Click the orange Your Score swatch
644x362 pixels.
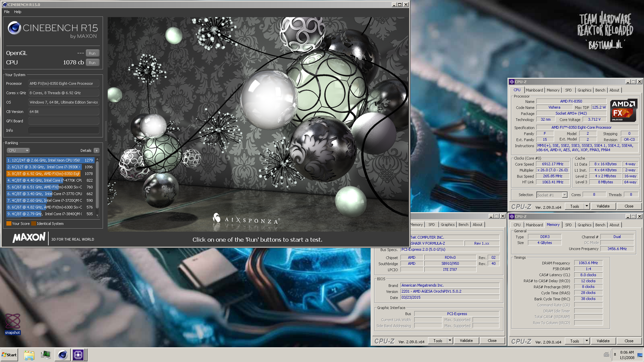pyautogui.click(x=9, y=224)
